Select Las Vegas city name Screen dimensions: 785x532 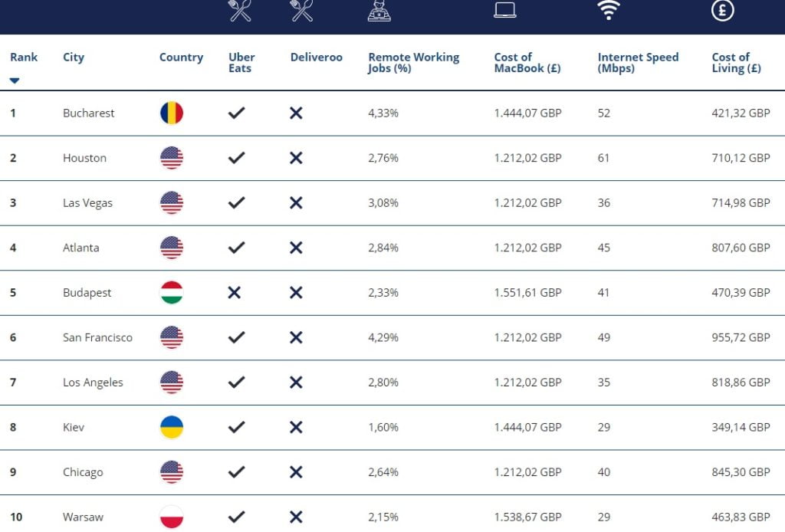(x=87, y=202)
